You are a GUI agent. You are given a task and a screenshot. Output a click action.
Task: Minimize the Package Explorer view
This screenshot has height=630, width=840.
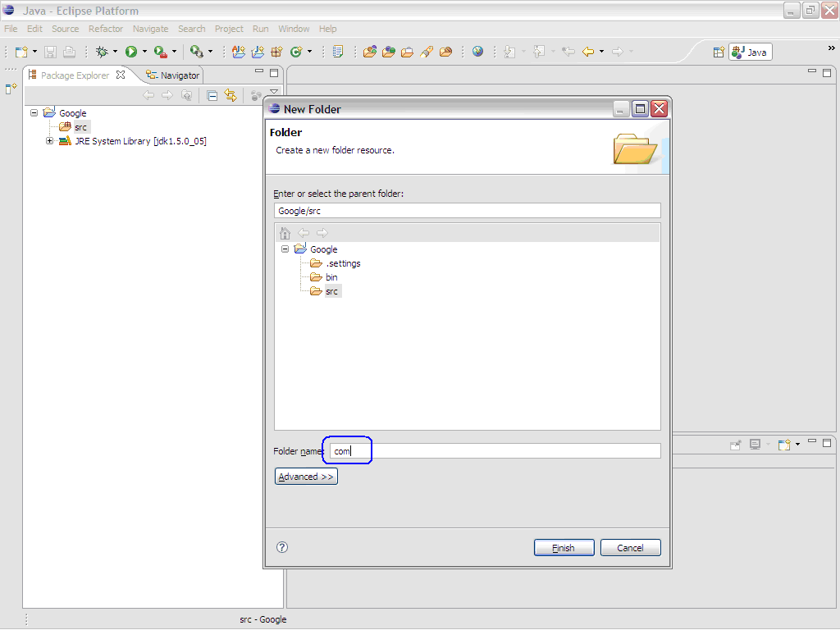coord(259,71)
